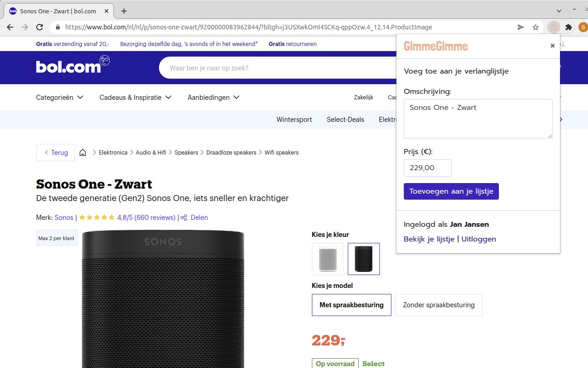Open the GimmeGimme gift extension icon
Screen dimensions: 588x368
point(554,27)
